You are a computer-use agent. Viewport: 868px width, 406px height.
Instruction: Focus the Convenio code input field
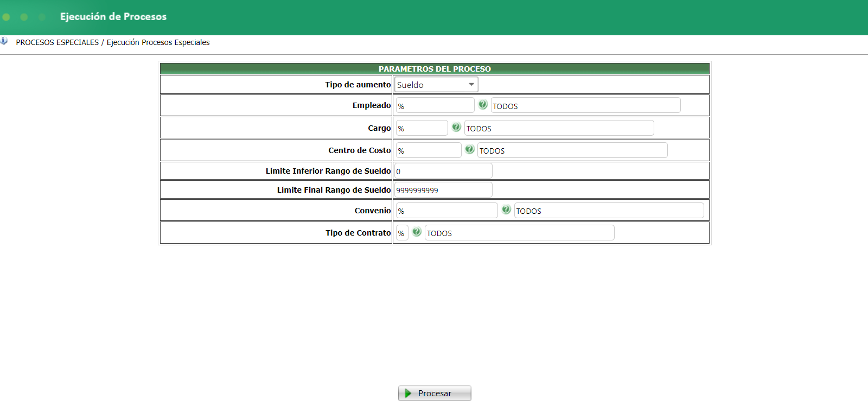pyautogui.click(x=447, y=210)
